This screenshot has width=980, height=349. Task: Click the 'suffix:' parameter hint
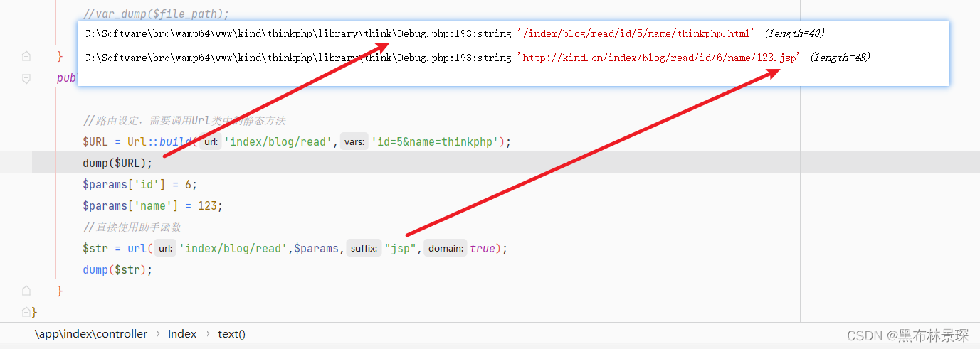[x=364, y=249]
